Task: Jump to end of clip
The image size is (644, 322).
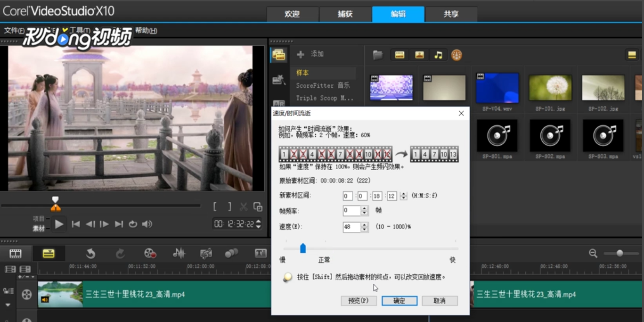Action: coord(119,224)
